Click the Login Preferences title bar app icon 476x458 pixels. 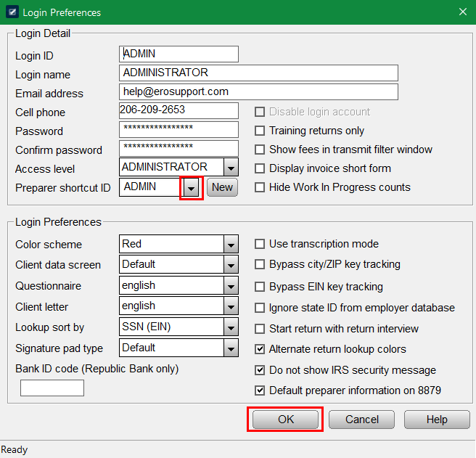click(x=12, y=12)
